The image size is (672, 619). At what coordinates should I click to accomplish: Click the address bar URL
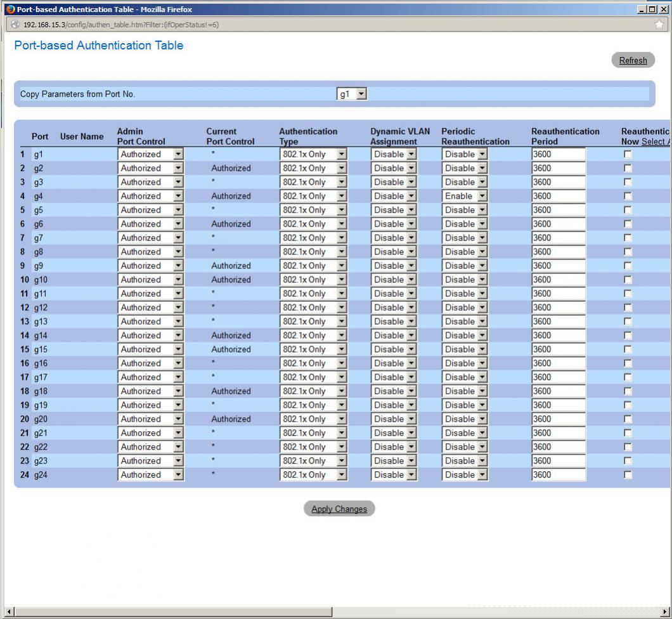[x=121, y=25]
